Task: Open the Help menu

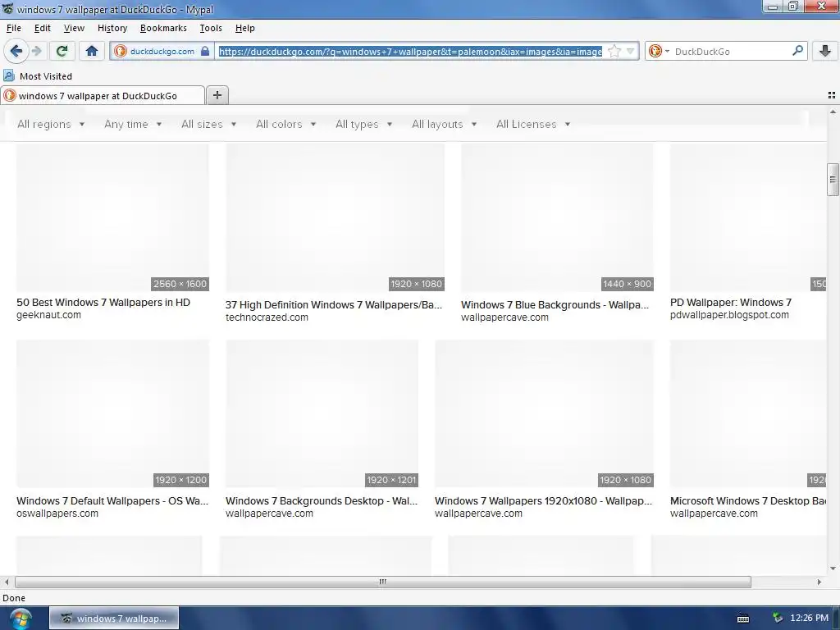Action: (x=244, y=28)
